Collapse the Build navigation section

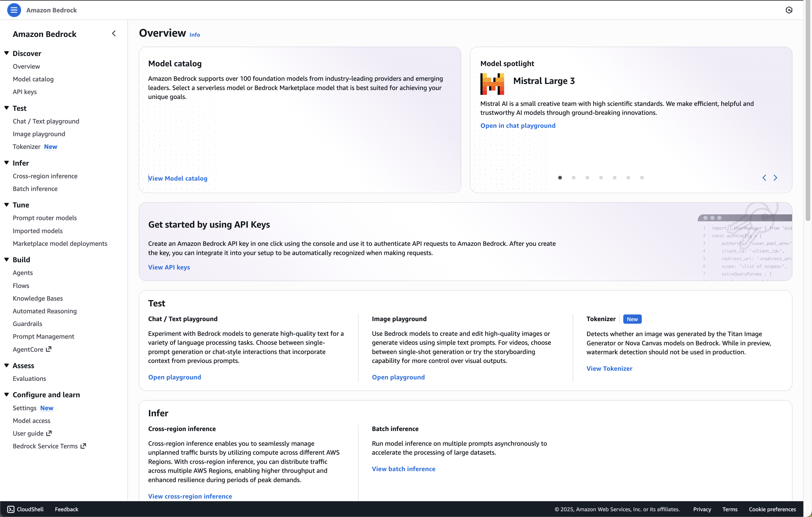(x=6, y=259)
